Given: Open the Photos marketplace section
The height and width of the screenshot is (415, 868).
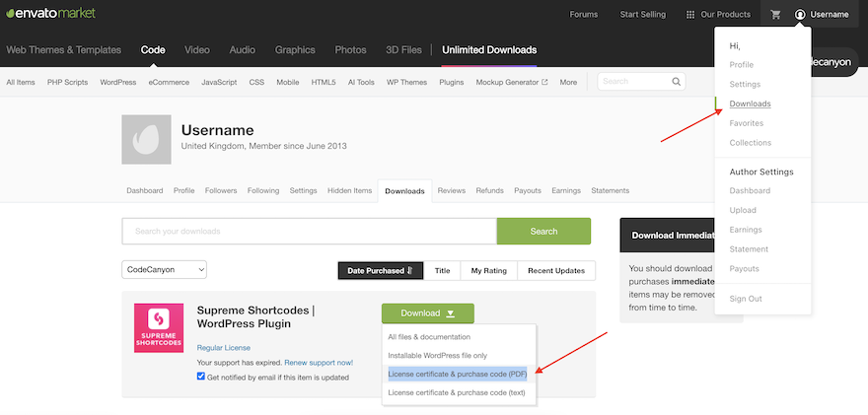Looking at the screenshot, I should 350,50.
